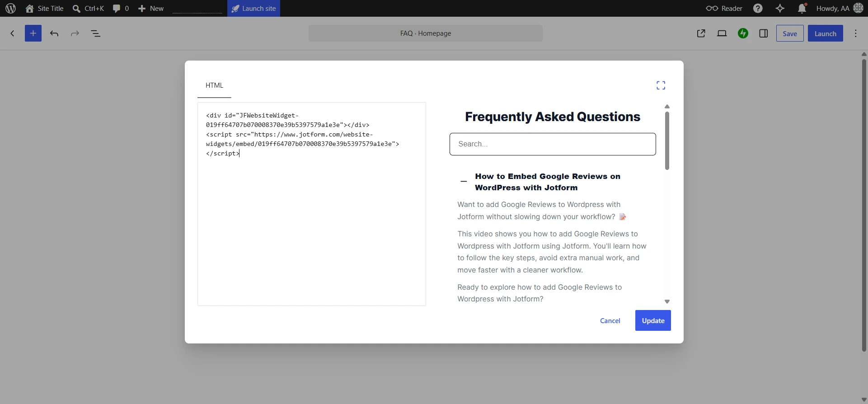Click the preview scrollbar up arrow
Image resolution: width=868 pixels, height=404 pixels.
667,107
